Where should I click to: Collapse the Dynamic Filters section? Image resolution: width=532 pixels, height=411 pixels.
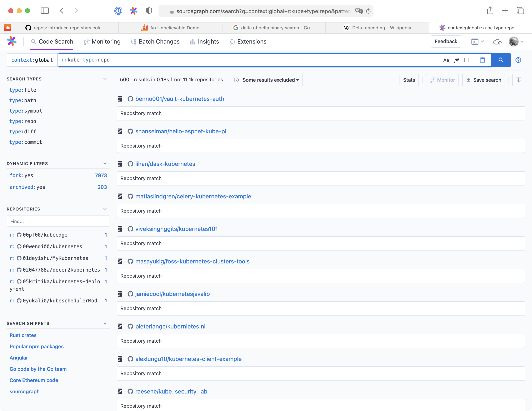105,163
